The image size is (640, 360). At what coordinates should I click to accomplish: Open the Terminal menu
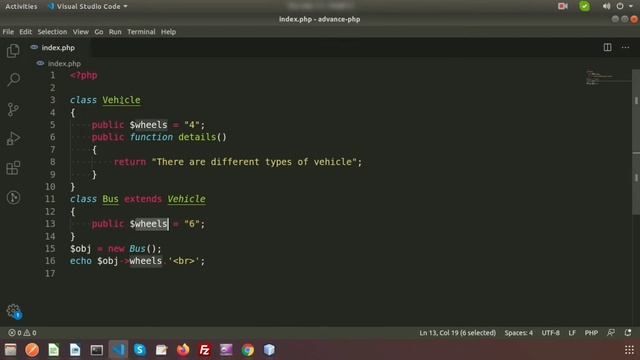pos(141,31)
